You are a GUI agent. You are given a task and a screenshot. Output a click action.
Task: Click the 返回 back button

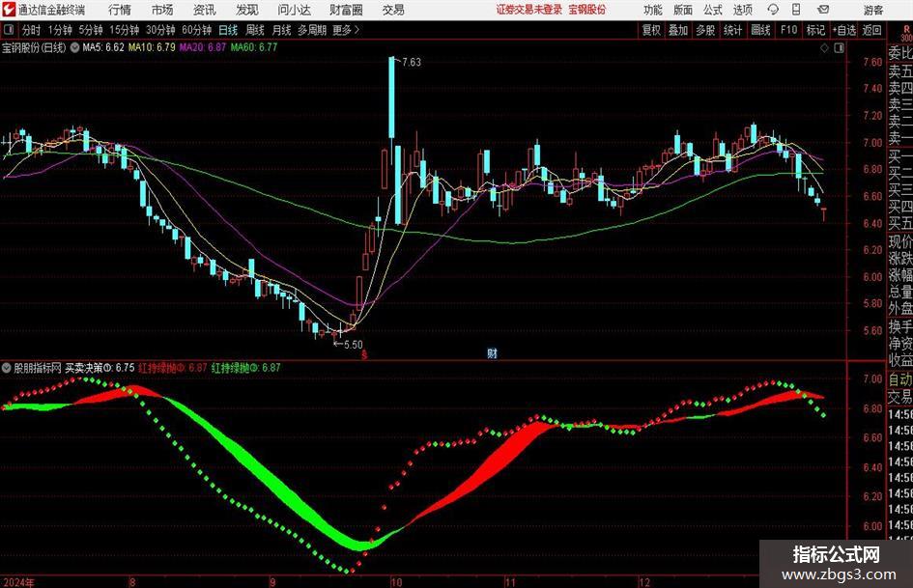871,30
